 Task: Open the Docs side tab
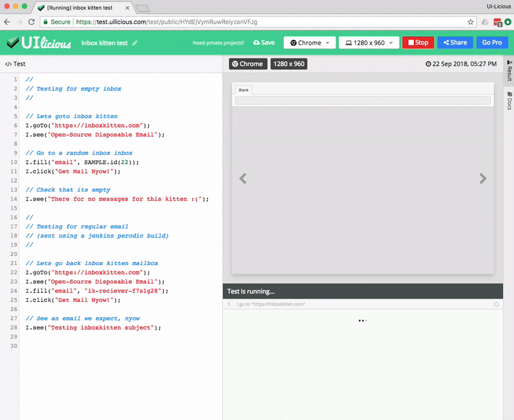(x=509, y=101)
